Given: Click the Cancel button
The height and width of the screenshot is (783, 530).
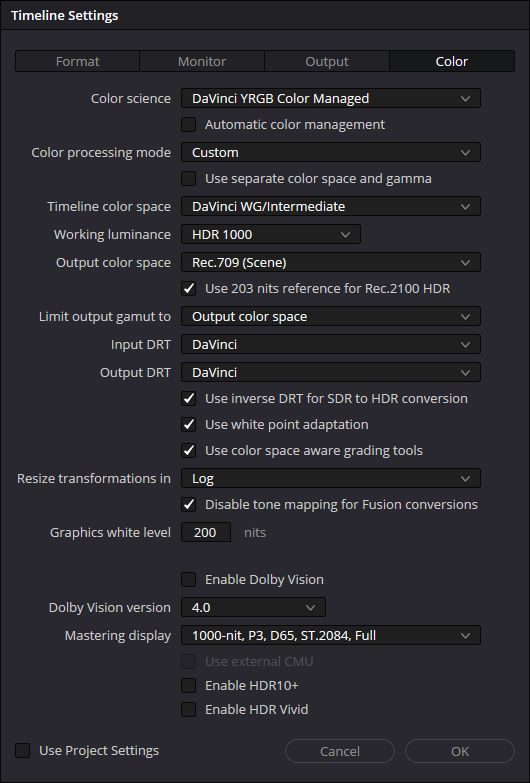Looking at the screenshot, I should 340,751.
